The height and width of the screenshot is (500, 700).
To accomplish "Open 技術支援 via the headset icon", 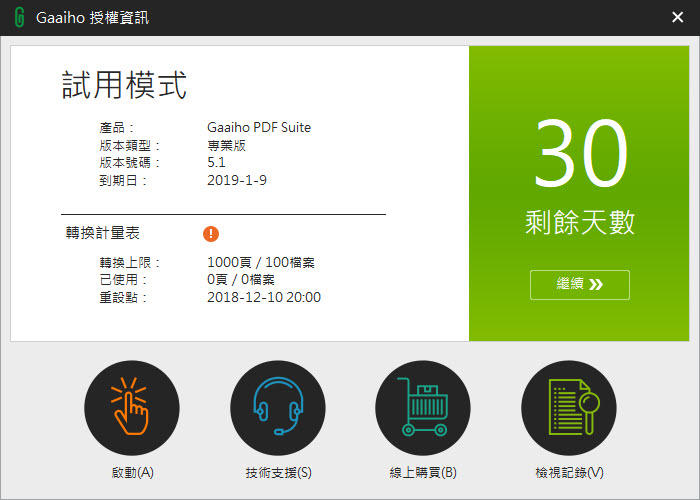I will 278,408.
